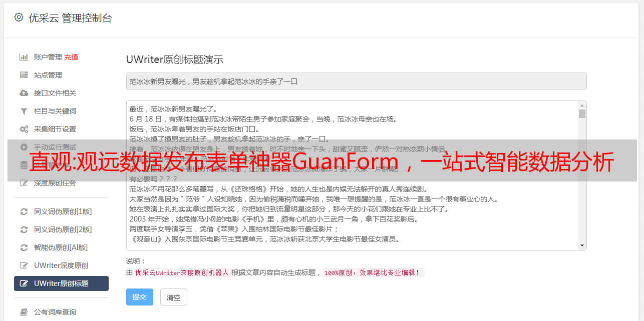The height and width of the screenshot is (321, 644).
Task: Select UWriter原创标题 in the sidebar
Action: [61, 283]
